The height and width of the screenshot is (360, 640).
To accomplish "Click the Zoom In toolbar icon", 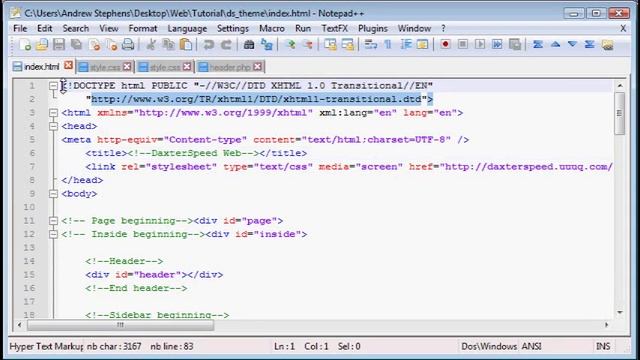I will click(290, 44).
